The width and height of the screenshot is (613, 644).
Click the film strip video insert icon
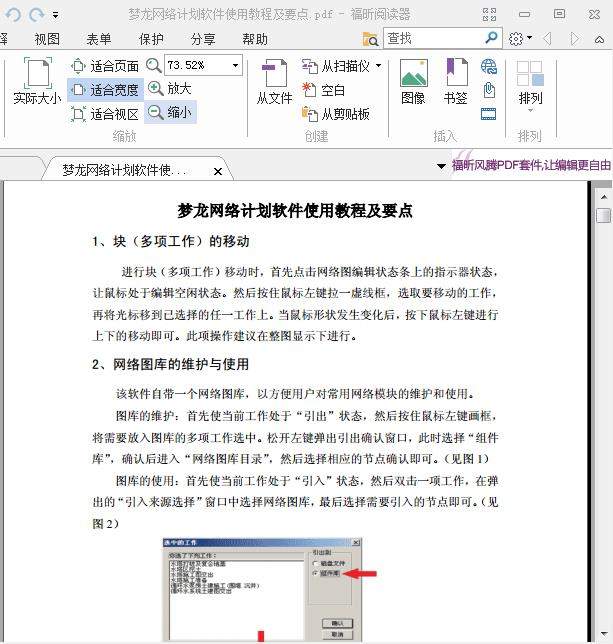[488, 114]
